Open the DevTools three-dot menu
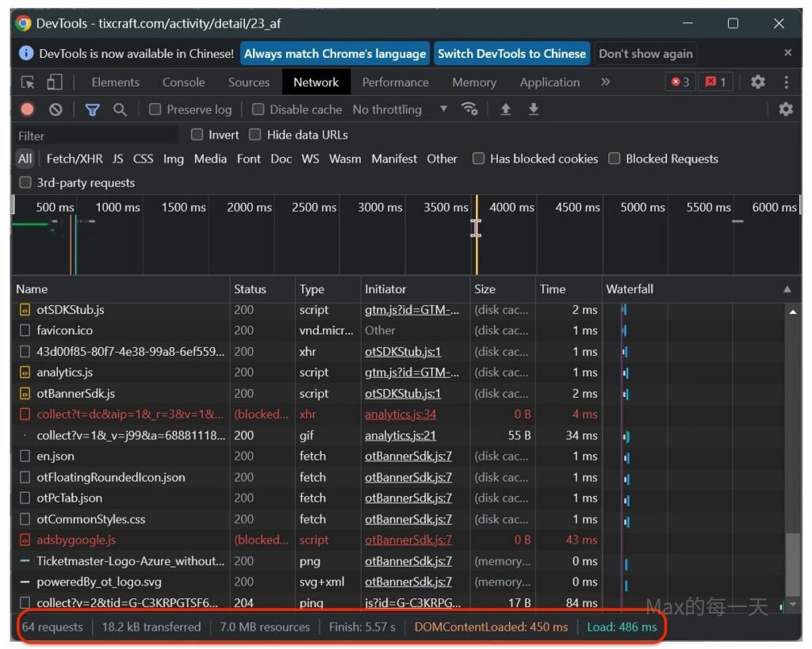Image resolution: width=812 pixels, height=649 pixels. pos(786,82)
